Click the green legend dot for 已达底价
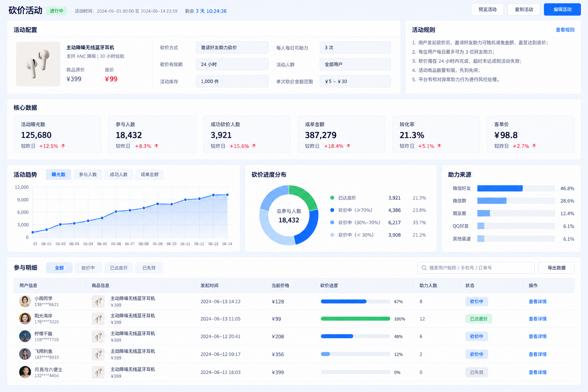The width and height of the screenshot is (588, 392). point(332,198)
